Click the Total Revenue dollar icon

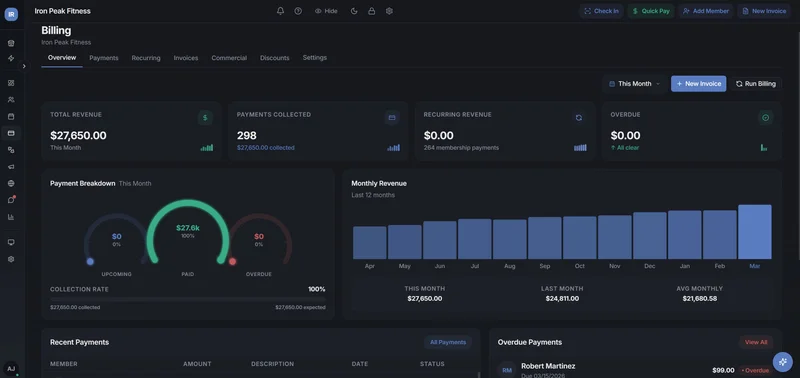(205, 118)
